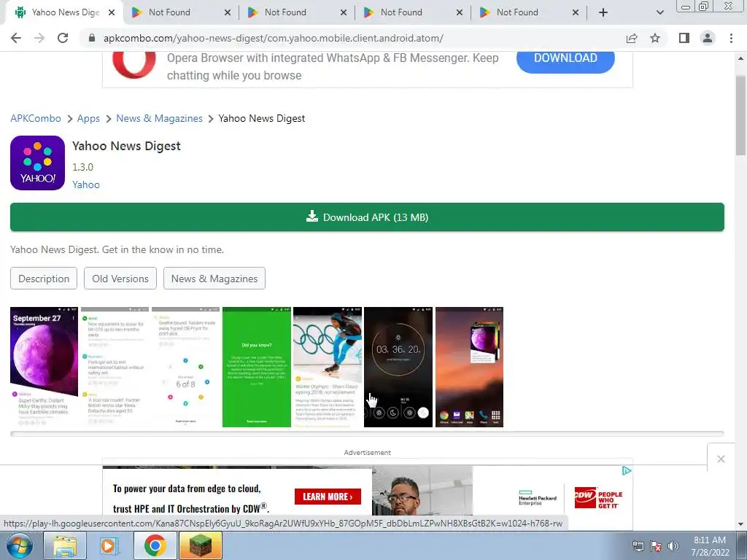Click the Description button

tap(44, 279)
